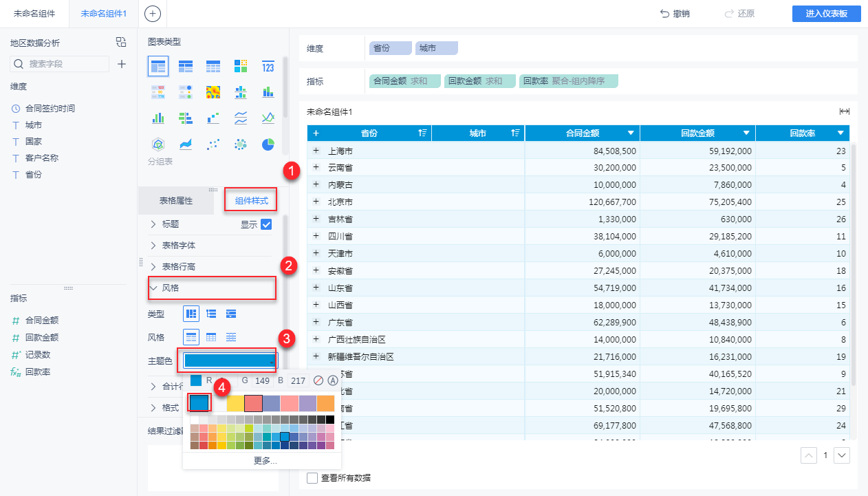
Task: Select the bubble chart type icon
Action: (x=241, y=144)
